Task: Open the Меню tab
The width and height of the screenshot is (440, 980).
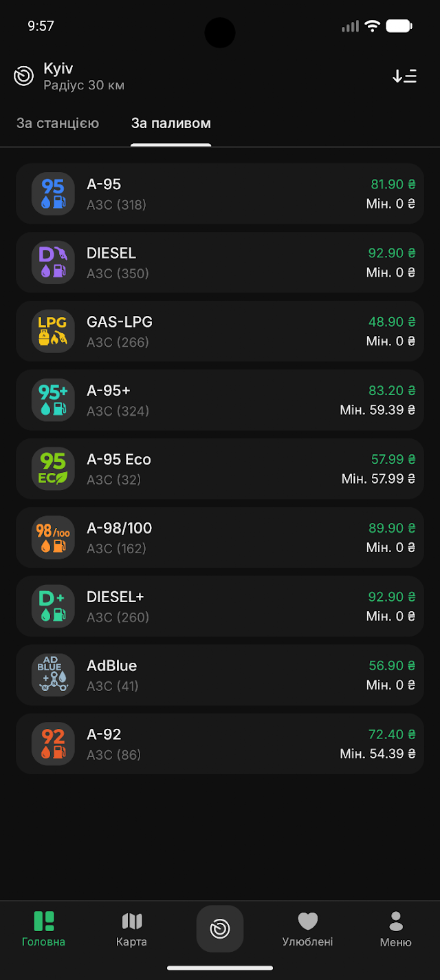Action: click(x=396, y=929)
